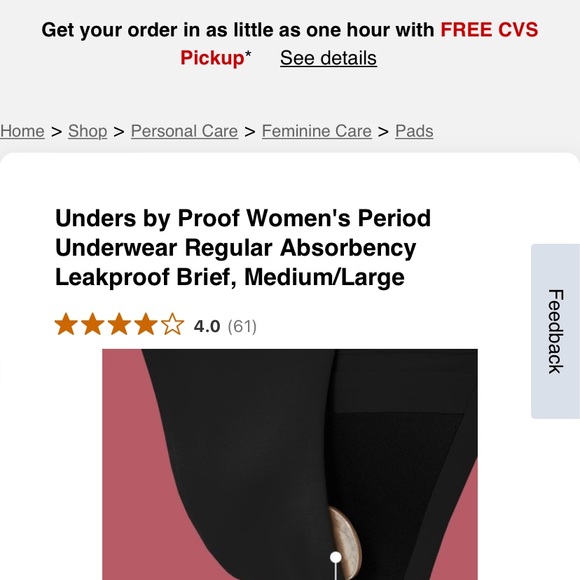Click the coin object in product photo
Viewport: 580px width, 580px height.
click(x=344, y=544)
